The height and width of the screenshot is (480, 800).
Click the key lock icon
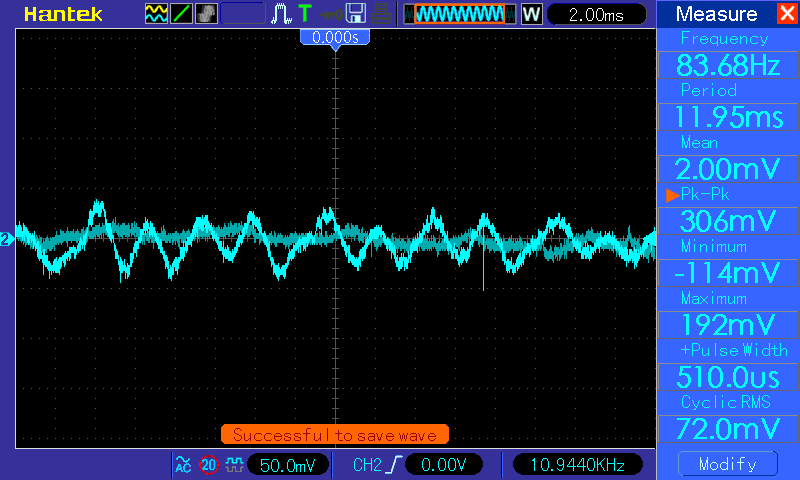[x=331, y=15]
